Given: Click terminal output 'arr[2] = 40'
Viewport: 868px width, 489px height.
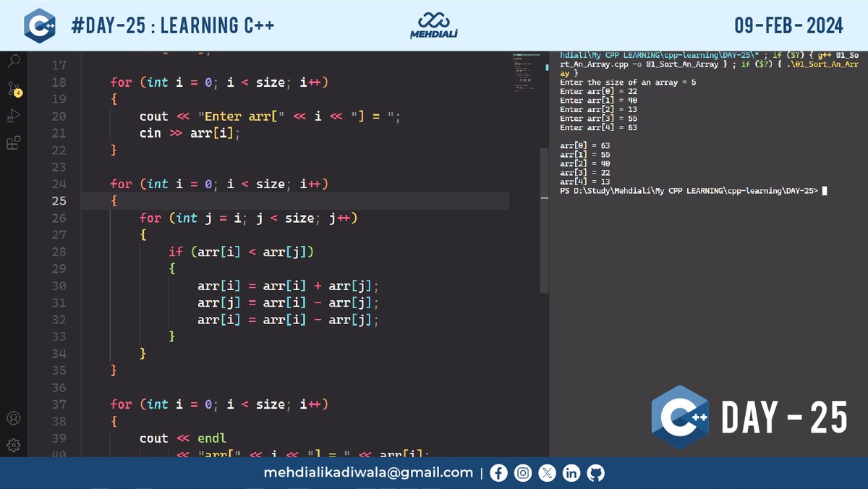Looking at the screenshot, I should [x=585, y=163].
